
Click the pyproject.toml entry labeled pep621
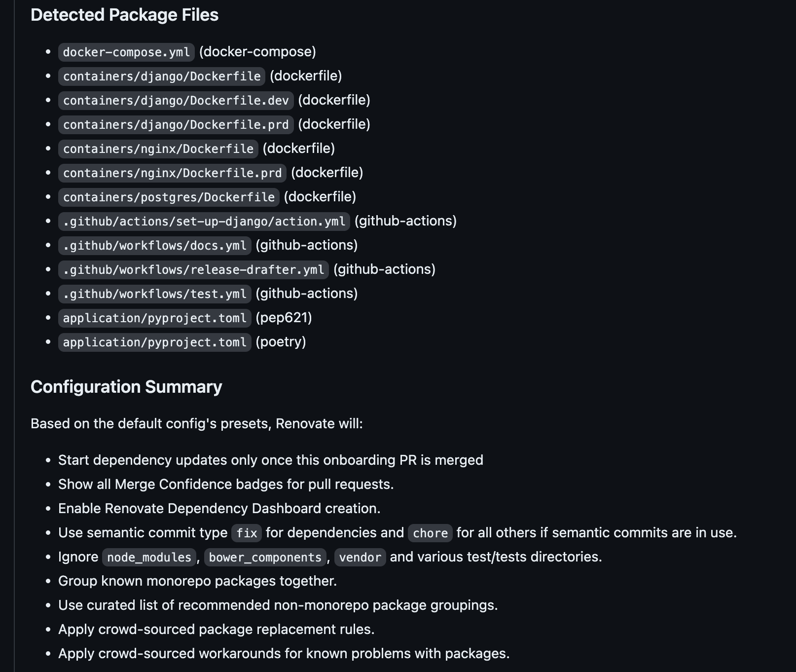coord(154,318)
